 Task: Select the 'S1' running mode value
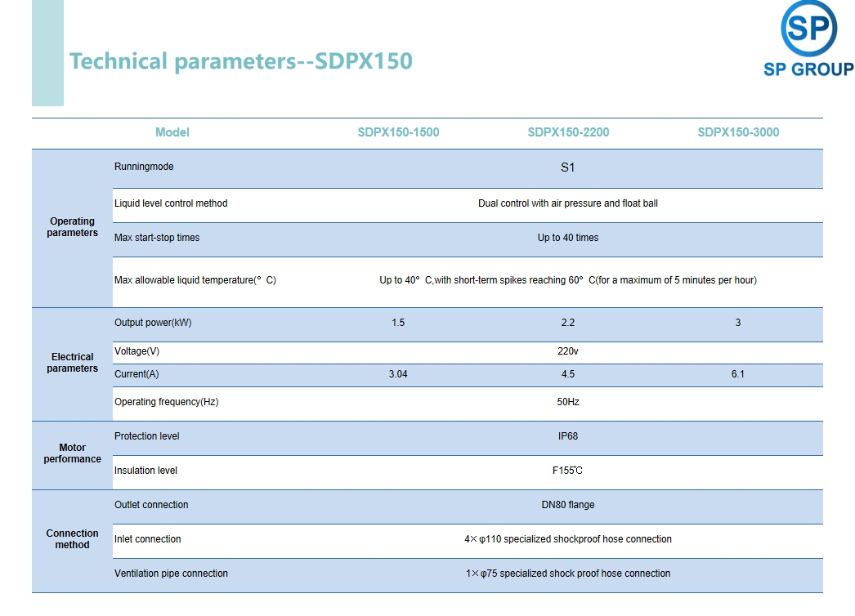click(567, 167)
